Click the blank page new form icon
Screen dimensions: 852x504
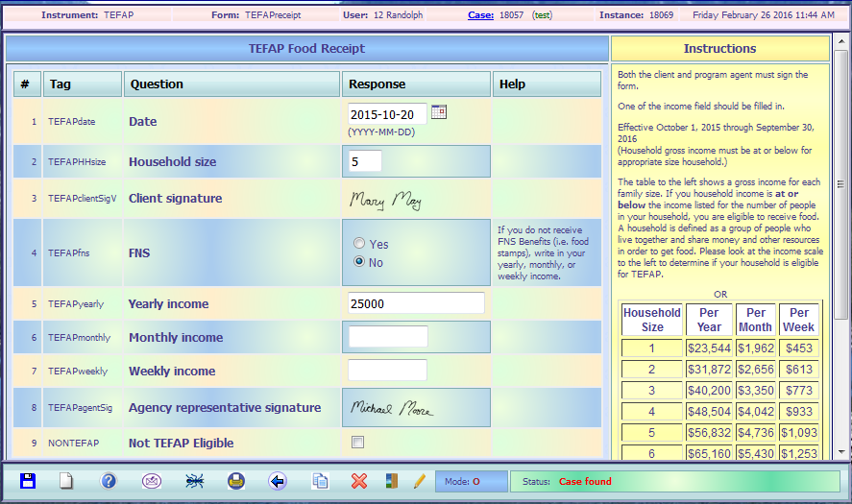click(x=66, y=481)
